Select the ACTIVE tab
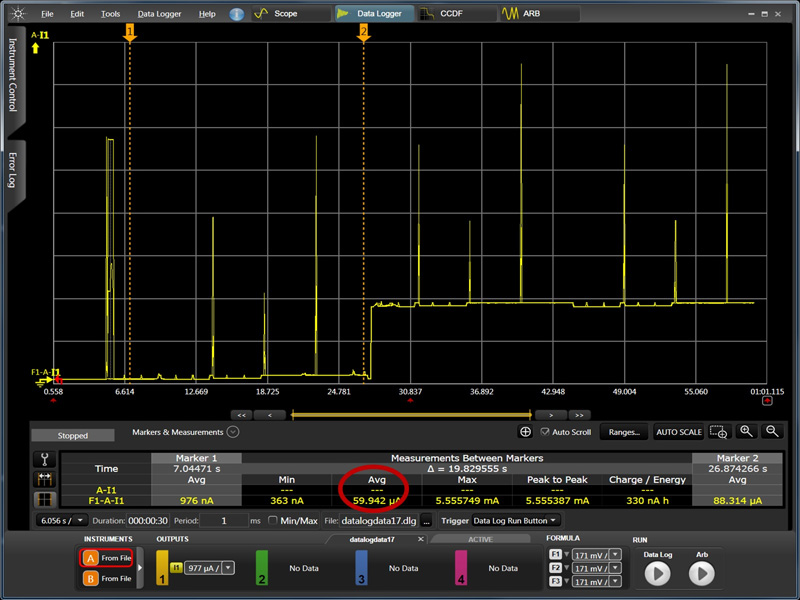800x600 pixels. tap(480, 539)
